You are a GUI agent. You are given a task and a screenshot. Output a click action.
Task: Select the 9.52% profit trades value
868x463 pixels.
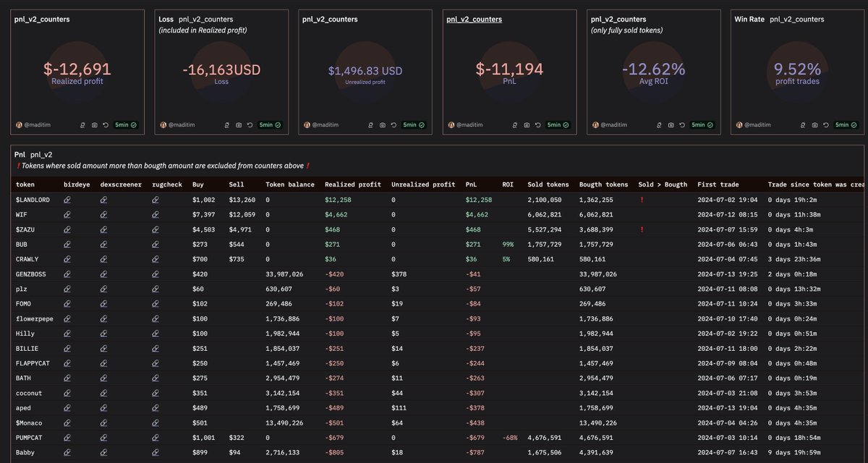click(797, 69)
